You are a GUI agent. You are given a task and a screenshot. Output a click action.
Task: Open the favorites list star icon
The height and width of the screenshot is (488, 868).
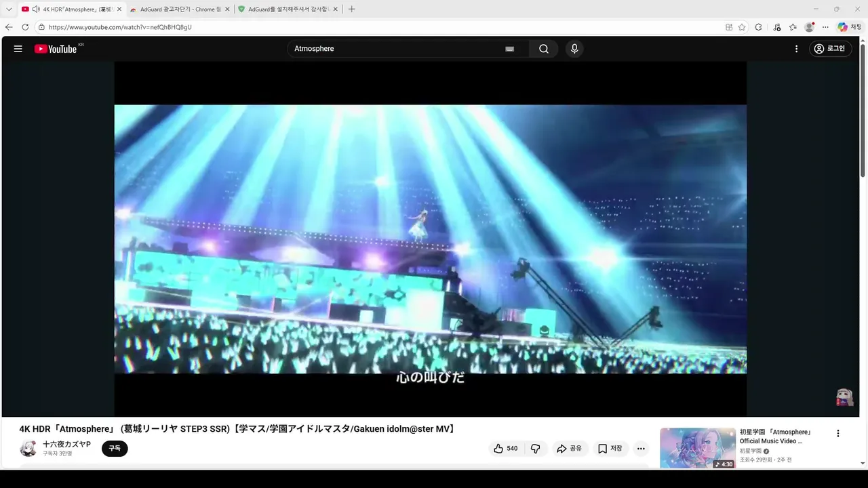coord(793,27)
